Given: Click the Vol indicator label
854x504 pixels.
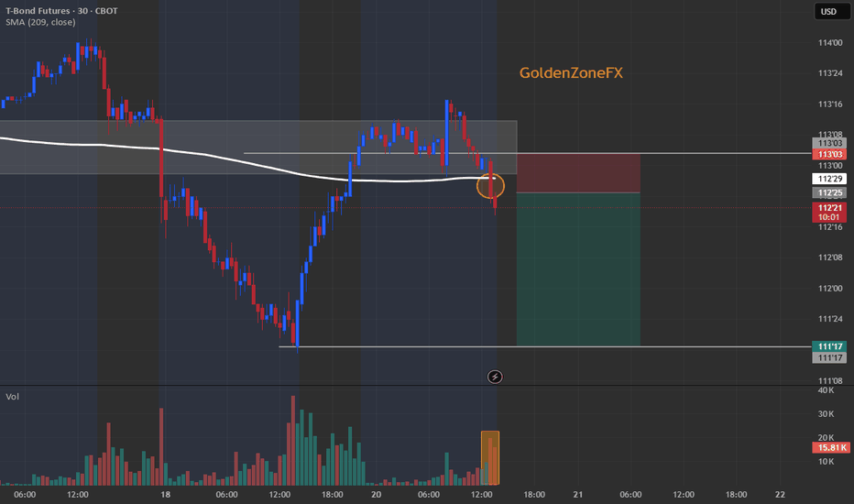Looking at the screenshot, I should [12, 397].
